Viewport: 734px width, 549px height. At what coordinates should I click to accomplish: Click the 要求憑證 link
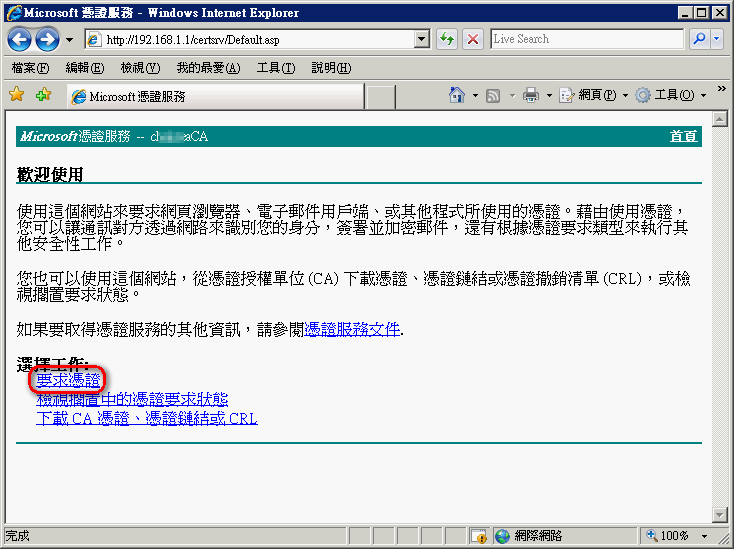[x=68, y=380]
